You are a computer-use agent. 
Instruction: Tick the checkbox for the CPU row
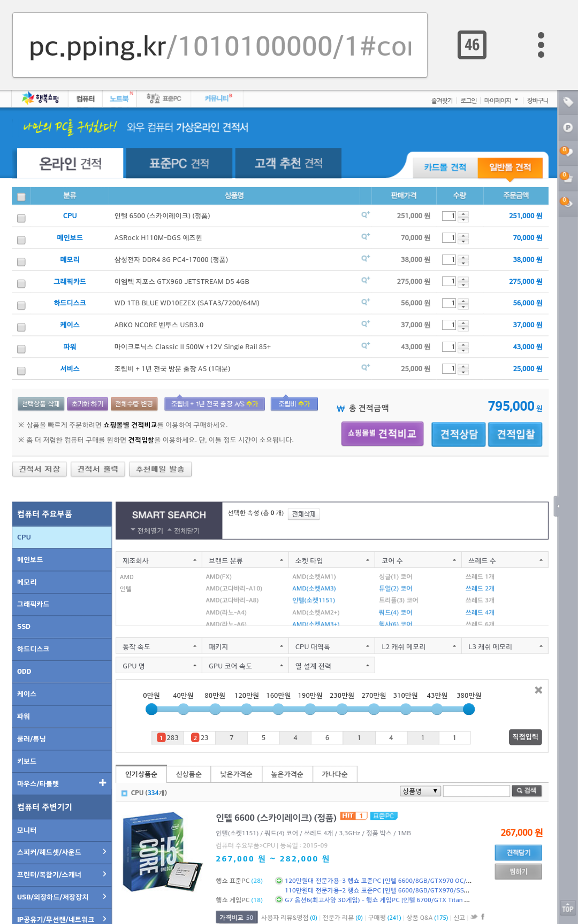point(21,218)
